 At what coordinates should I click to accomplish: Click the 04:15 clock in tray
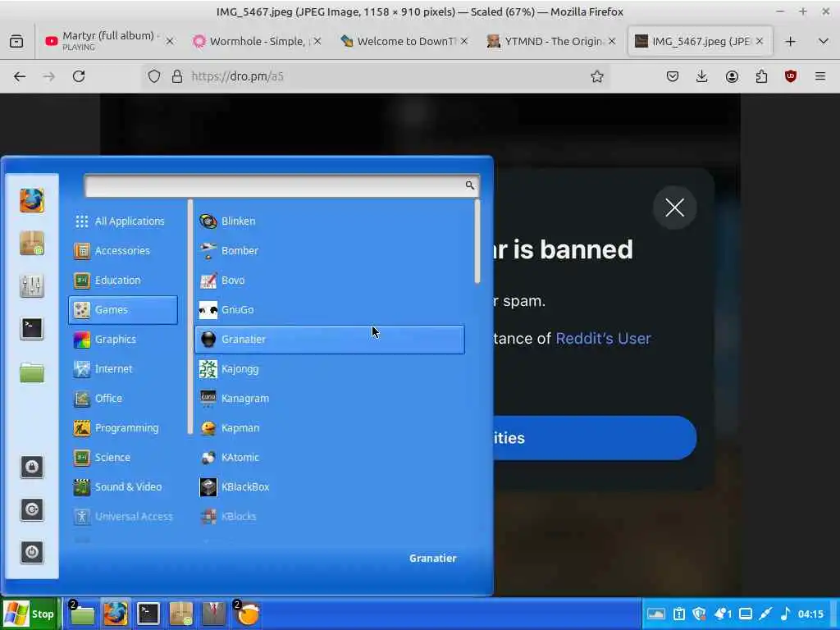[x=810, y=614]
